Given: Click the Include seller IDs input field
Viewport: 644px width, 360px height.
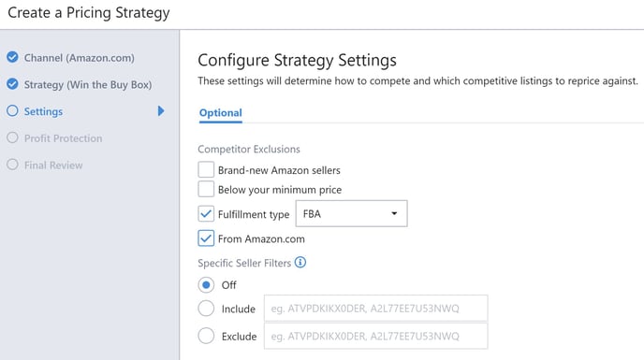Looking at the screenshot, I should (375, 309).
